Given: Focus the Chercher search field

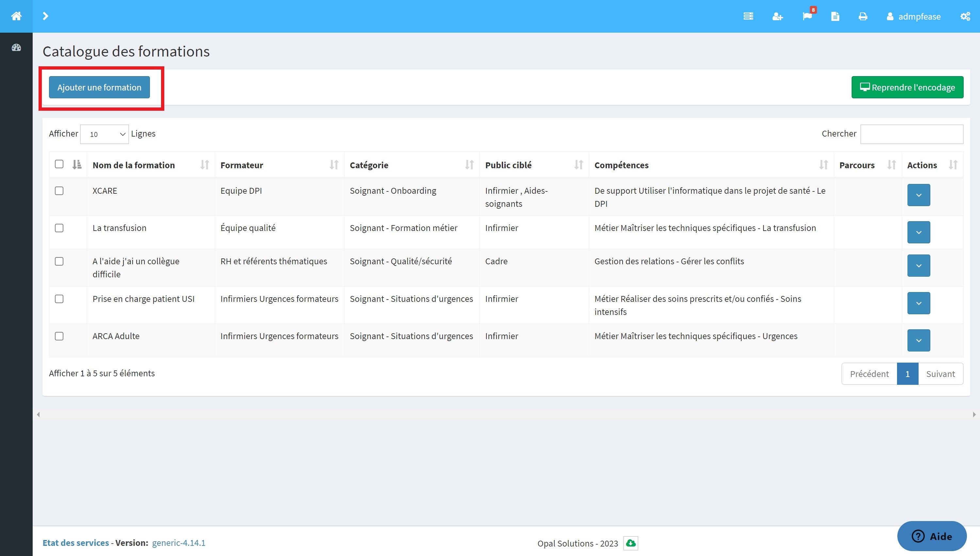Looking at the screenshot, I should 912,134.
